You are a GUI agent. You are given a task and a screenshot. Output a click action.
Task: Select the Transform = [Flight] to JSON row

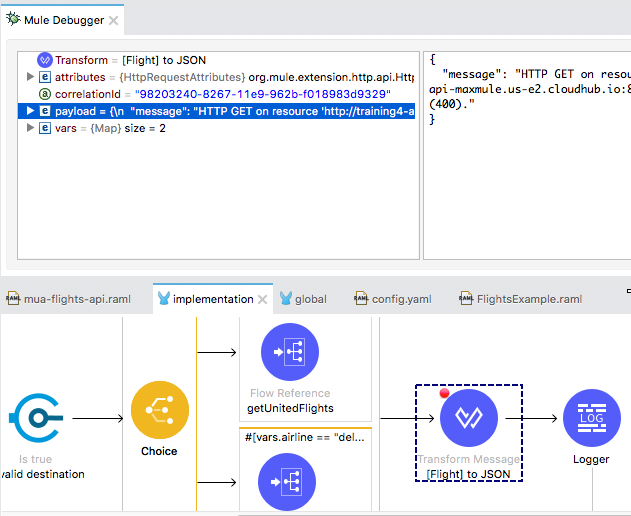tap(217, 60)
